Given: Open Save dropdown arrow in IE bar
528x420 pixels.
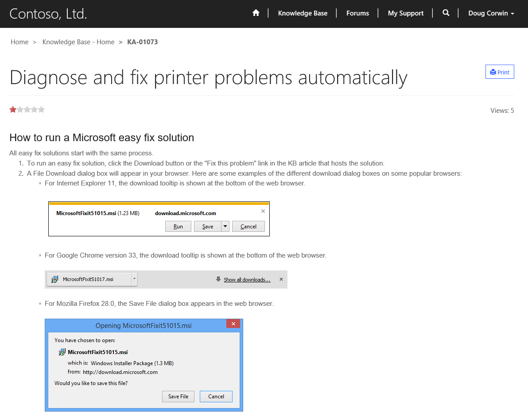Looking at the screenshot, I should click(225, 227).
